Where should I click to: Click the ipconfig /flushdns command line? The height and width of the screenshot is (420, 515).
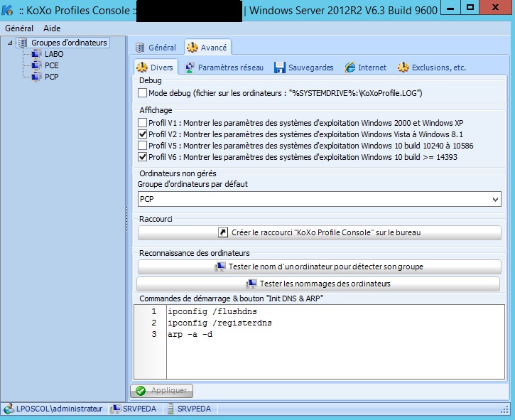pyautogui.click(x=212, y=311)
